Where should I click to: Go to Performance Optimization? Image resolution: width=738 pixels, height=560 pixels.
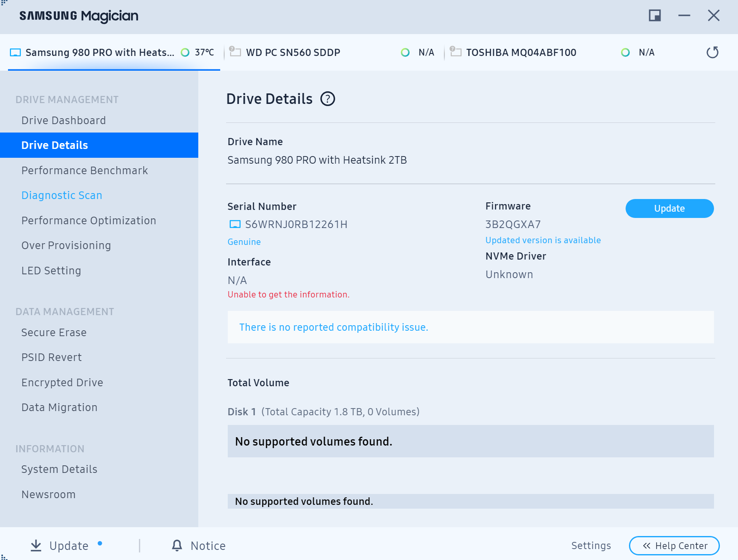tap(99, 220)
